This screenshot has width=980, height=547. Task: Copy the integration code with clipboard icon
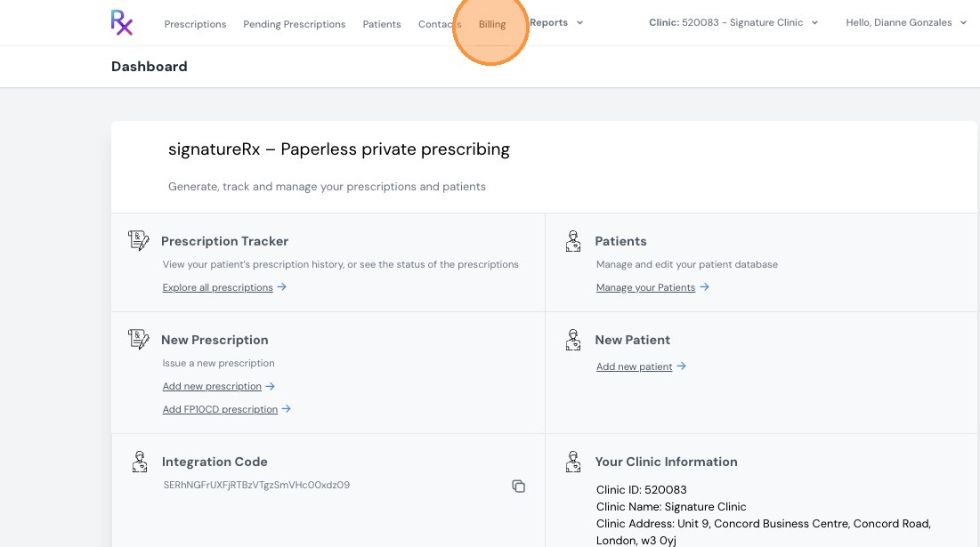(x=518, y=486)
